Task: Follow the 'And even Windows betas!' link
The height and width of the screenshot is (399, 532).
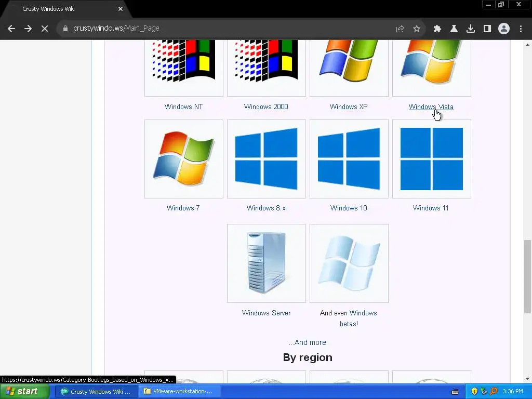Action: (349, 318)
